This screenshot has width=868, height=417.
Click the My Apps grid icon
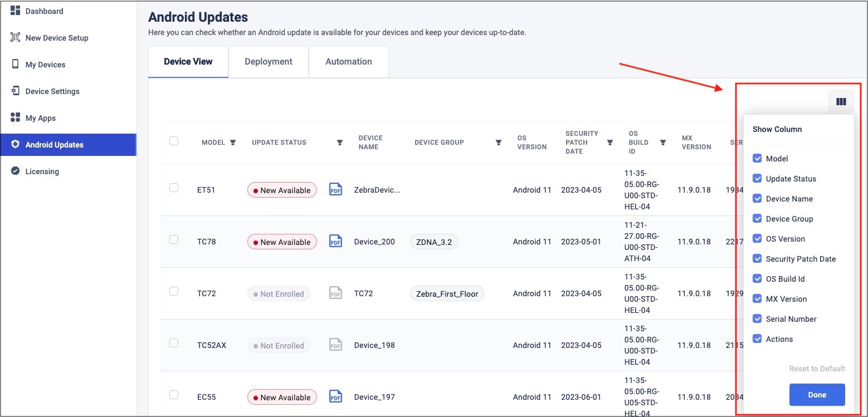[x=16, y=118]
